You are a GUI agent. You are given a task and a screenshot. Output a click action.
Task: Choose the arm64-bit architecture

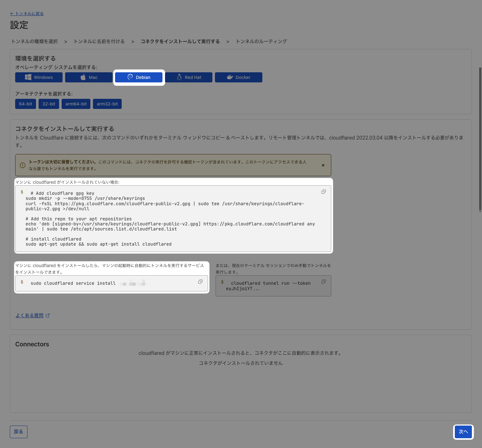(x=76, y=104)
